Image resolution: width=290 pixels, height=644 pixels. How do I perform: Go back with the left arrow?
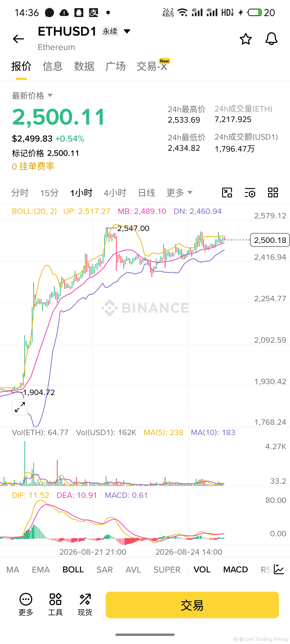(18, 39)
